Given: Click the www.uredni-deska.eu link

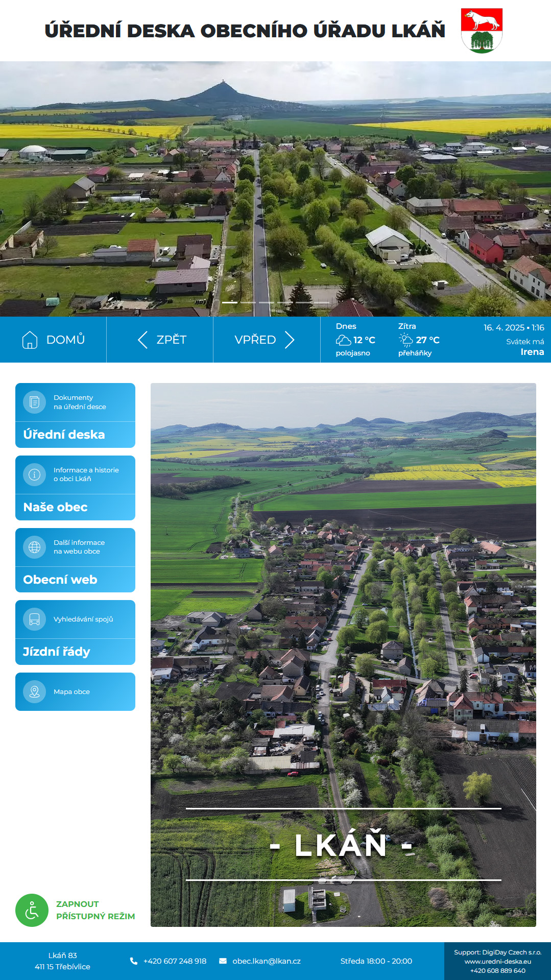Looking at the screenshot, I should tap(498, 962).
